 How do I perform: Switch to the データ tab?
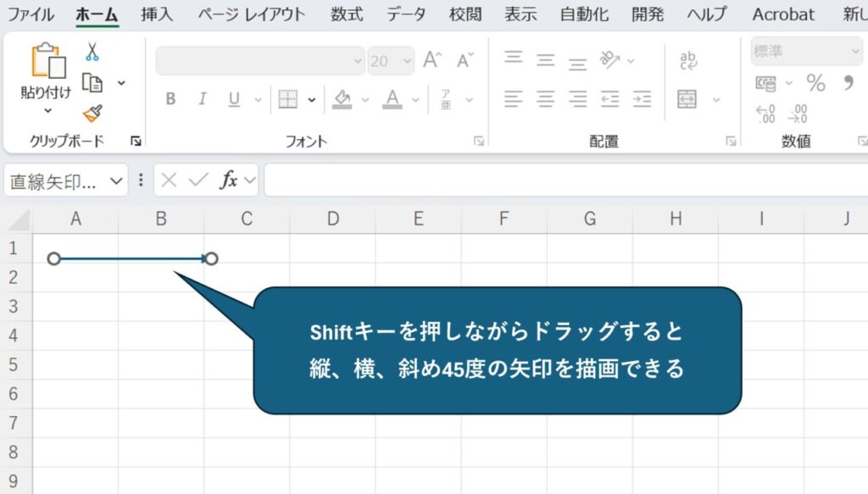(x=406, y=14)
